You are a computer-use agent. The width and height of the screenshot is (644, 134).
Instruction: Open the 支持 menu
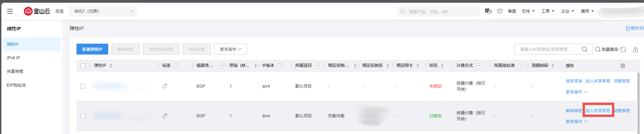528,11
